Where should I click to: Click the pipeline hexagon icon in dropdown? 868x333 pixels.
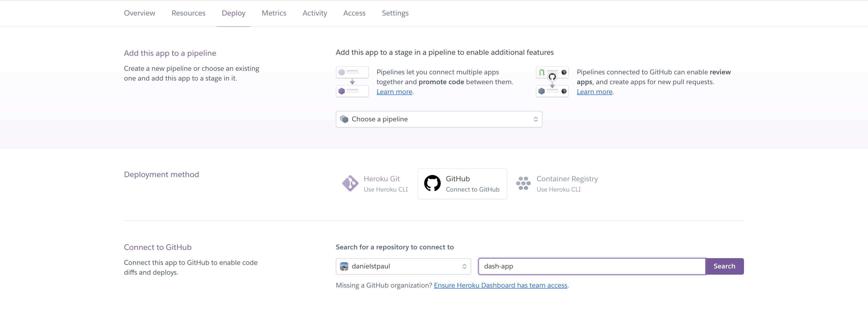(x=344, y=119)
